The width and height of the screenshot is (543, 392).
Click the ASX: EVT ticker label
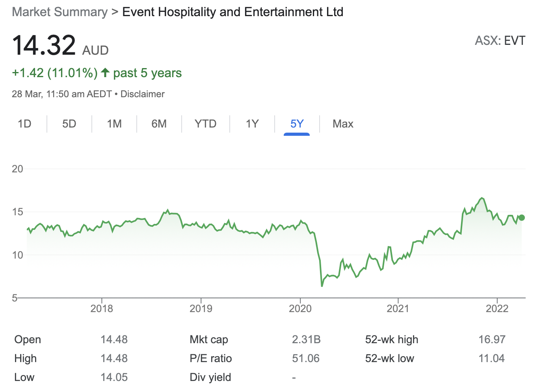[x=500, y=41]
